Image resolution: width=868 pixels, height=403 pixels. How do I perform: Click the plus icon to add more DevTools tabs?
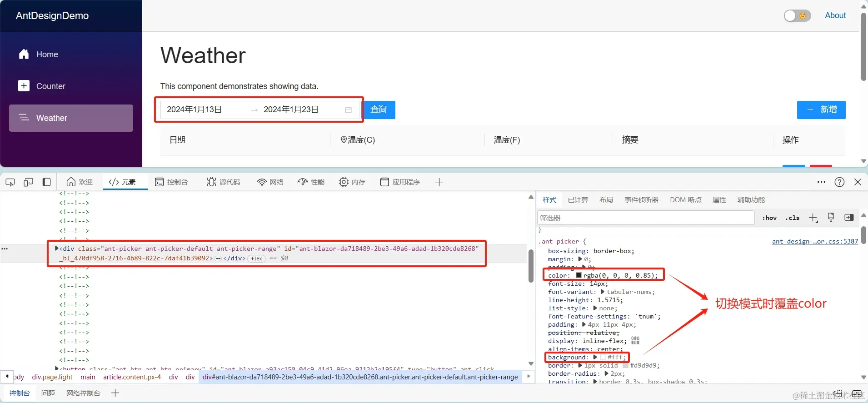439,182
